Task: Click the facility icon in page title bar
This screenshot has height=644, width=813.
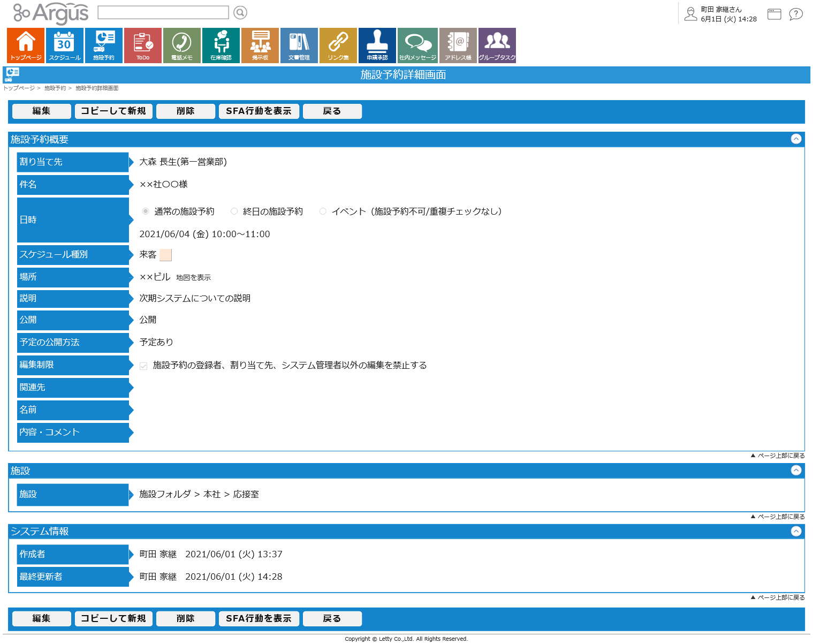Action: pyautogui.click(x=12, y=75)
